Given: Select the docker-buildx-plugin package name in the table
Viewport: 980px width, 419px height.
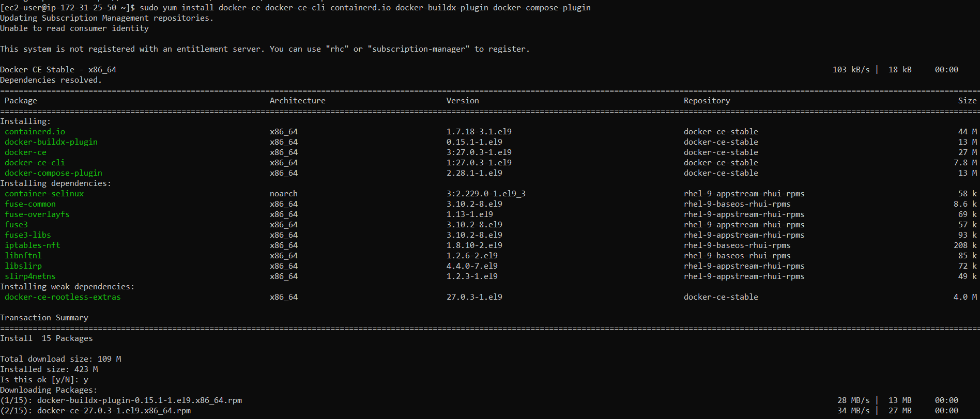Looking at the screenshot, I should tap(51, 142).
